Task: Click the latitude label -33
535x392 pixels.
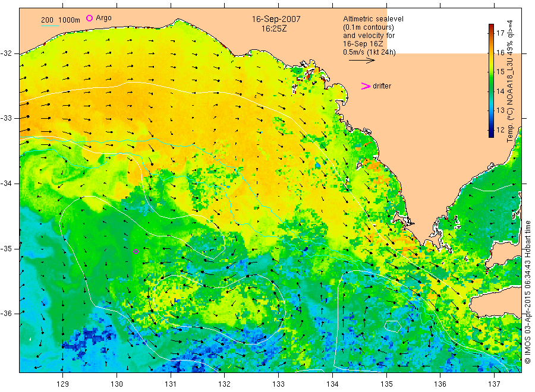Action: (6, 118)
